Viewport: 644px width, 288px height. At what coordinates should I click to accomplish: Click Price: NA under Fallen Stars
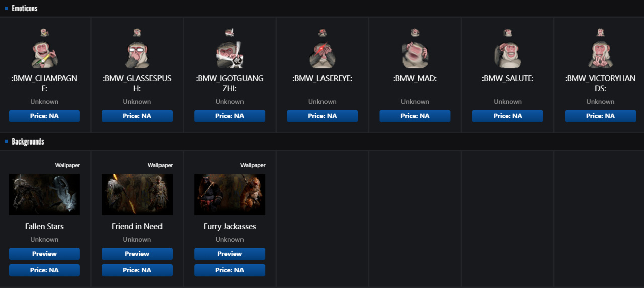click(x=44, y=270)
